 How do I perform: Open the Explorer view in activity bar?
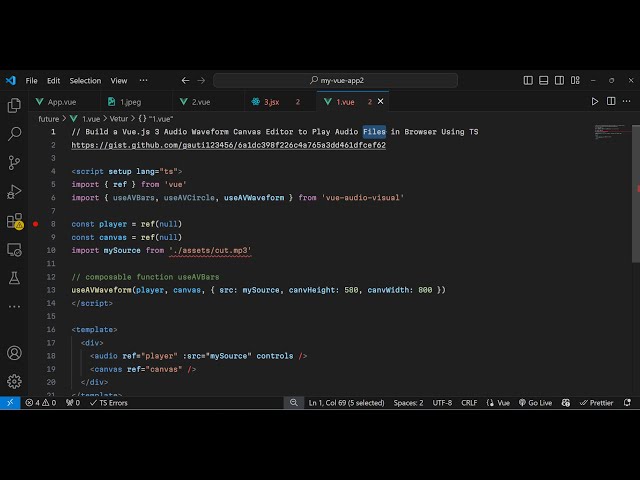(14, 105)
